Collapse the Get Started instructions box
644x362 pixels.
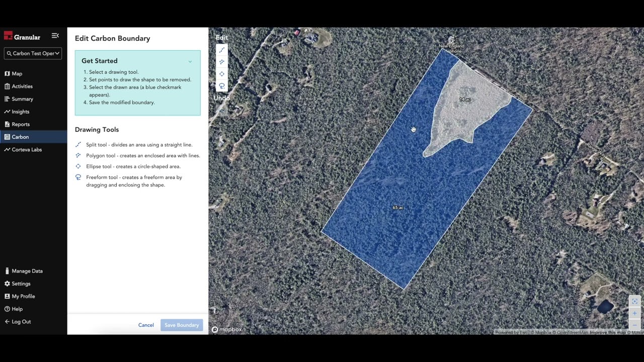click(x=190, y=61)
